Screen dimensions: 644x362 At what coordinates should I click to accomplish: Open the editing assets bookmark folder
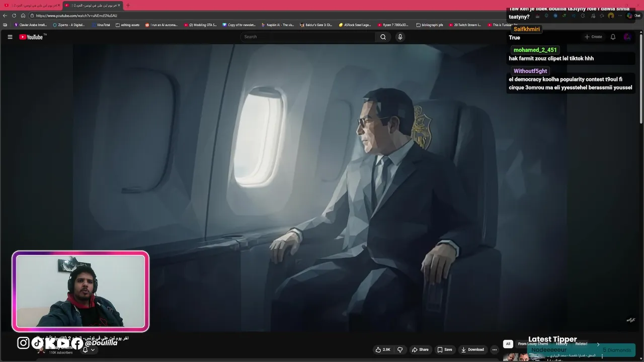[127, 25]
